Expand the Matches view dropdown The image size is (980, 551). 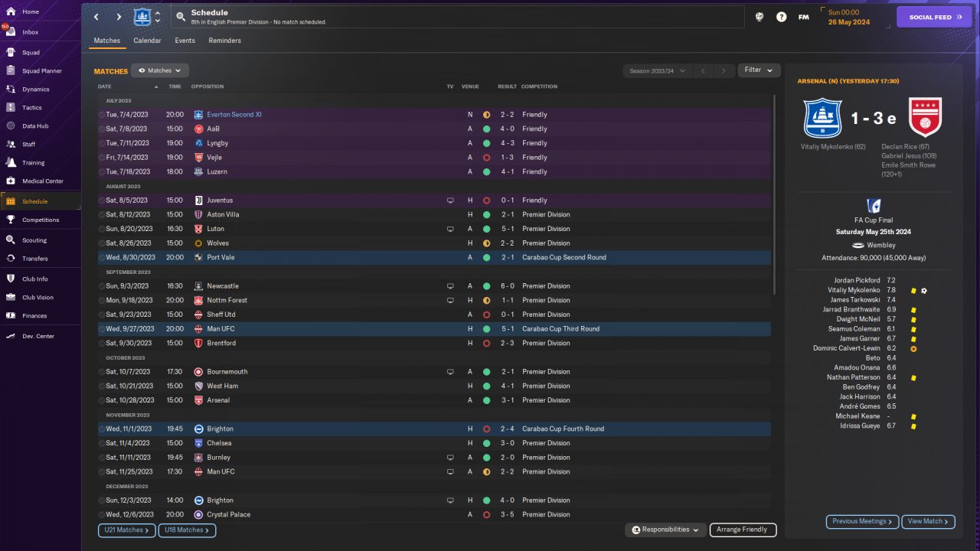coord(160,70)
